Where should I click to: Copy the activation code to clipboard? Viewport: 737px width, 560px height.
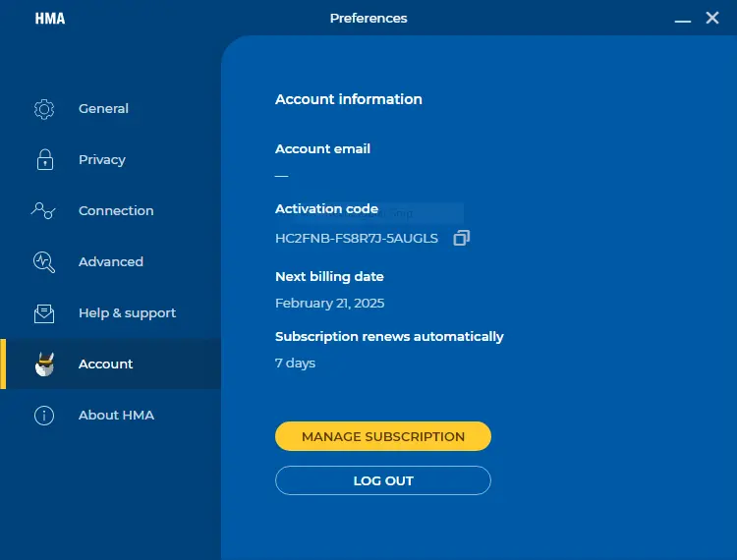pos(461,238)
